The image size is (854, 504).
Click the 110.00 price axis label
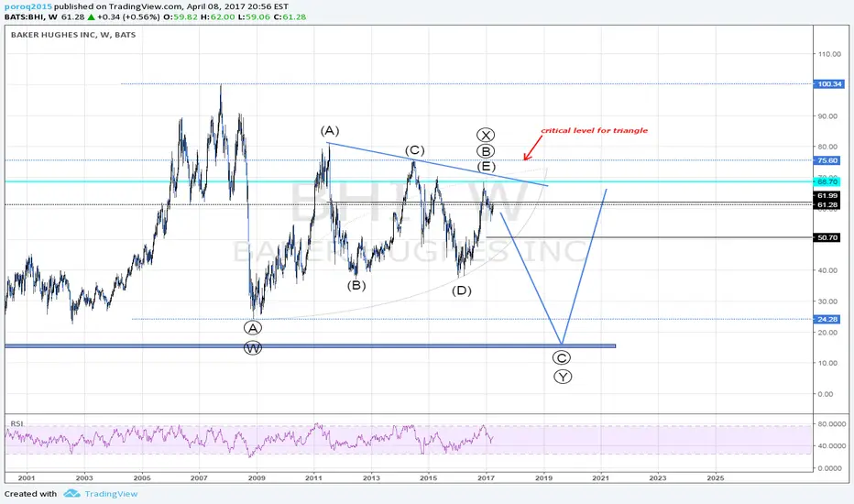click(x=829, y=54)
